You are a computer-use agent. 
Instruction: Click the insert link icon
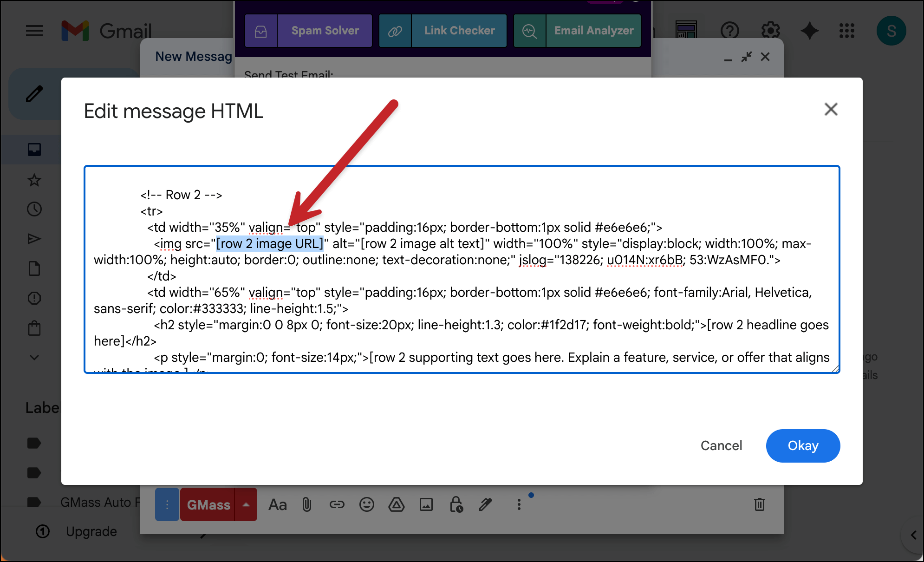point(337,504)
